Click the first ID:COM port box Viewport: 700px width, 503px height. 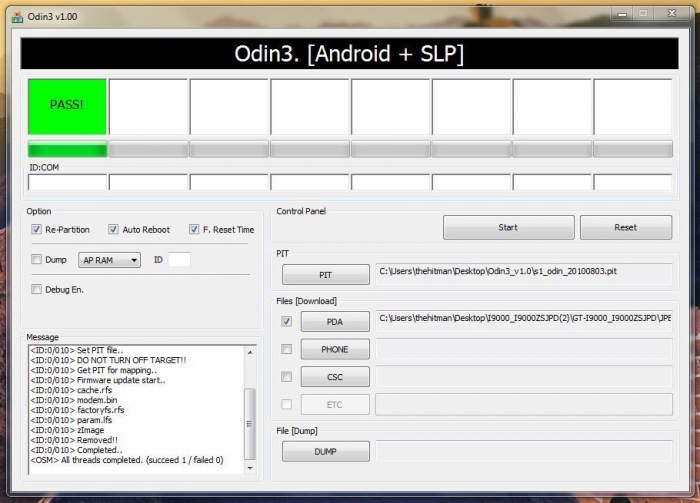pyautogui.click(x=67, y=182)
